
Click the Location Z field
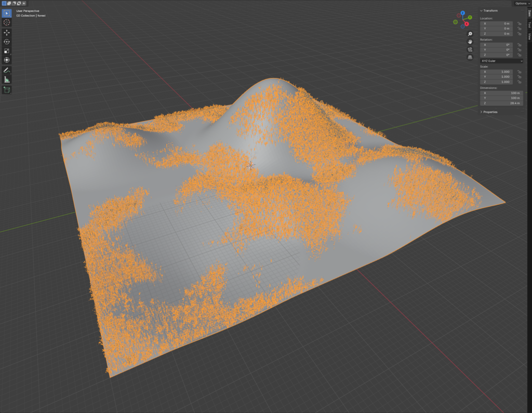click(496, 34)
